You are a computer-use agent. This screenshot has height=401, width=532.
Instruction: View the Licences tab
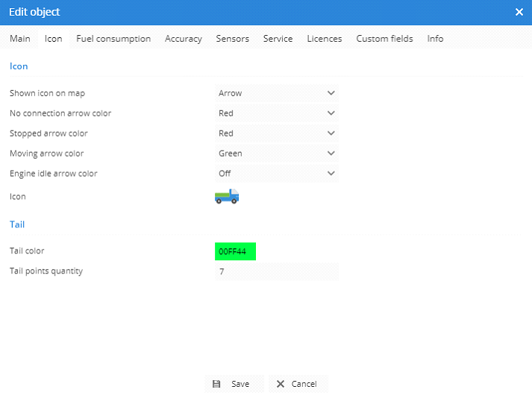[x=325, y=39]
